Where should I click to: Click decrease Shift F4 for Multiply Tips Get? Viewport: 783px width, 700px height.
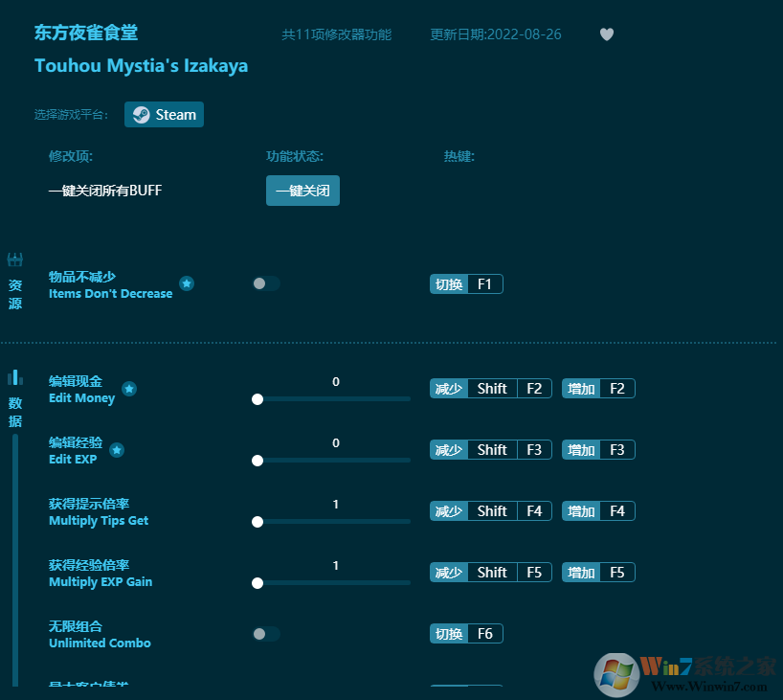click(x=490, y=511)
